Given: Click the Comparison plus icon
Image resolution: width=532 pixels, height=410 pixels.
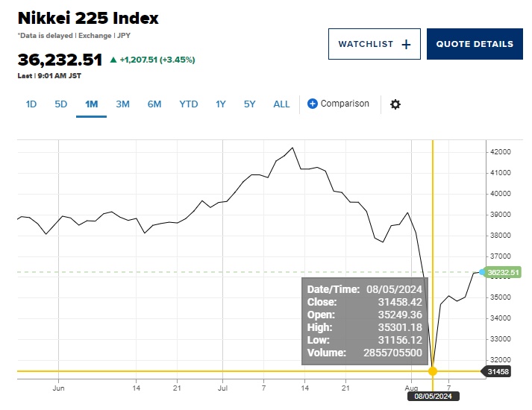Looking at the screenshot, I should tap(313, 104).
